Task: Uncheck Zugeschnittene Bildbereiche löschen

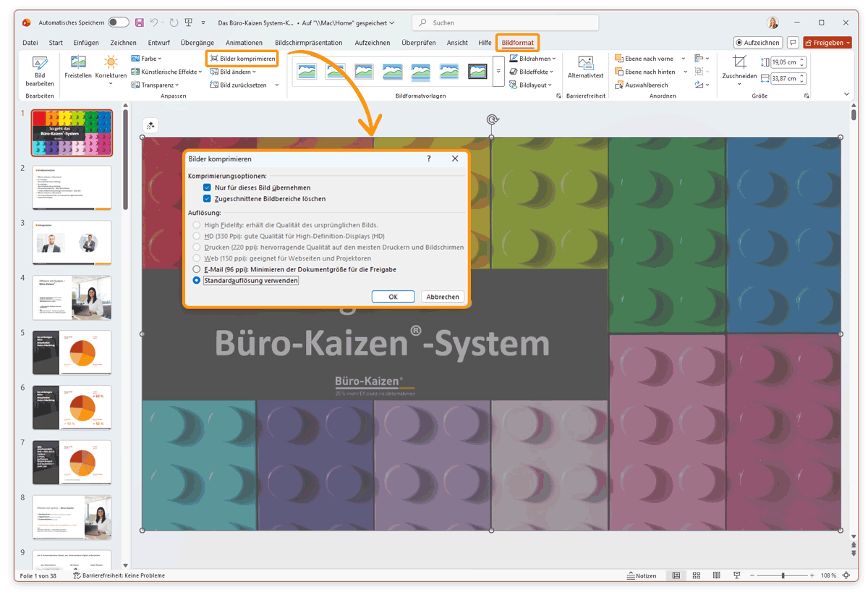Action: pyautogui.click(x=207, y=198)
